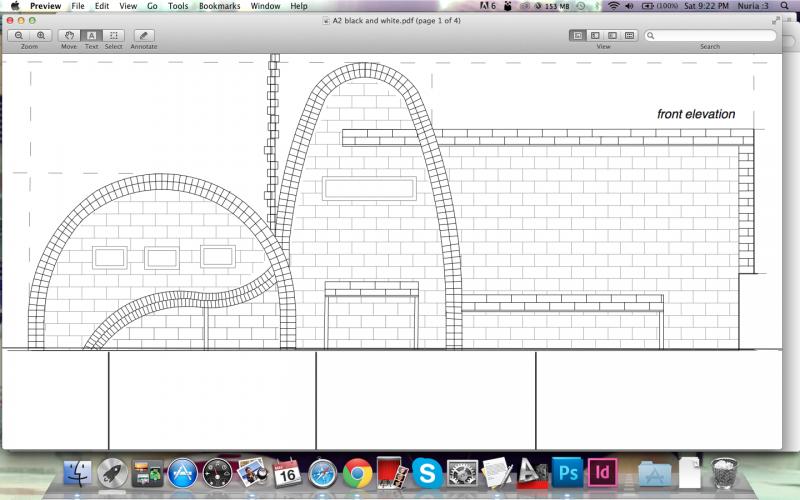Choose the rectangular Select tool
The height and width of the screenshot is (500, 800).
click(x=114, y=35)
